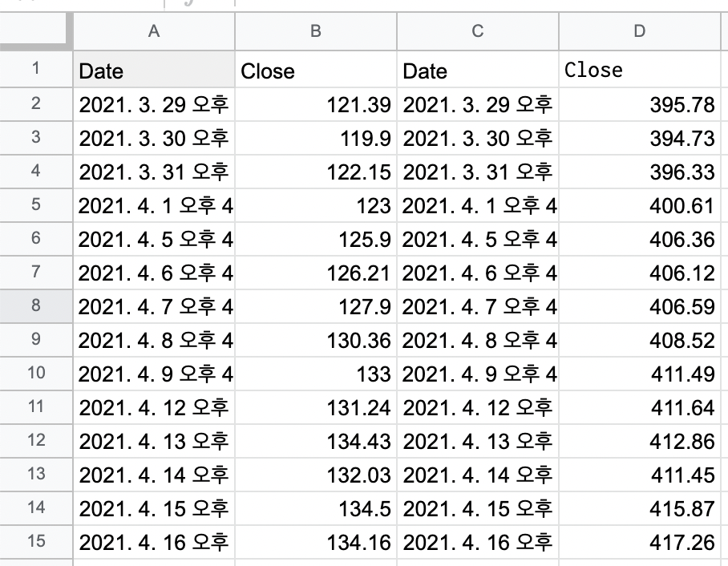Click cell with value 134.16
The height and width of the screenshot is (566, 728).
316,542
